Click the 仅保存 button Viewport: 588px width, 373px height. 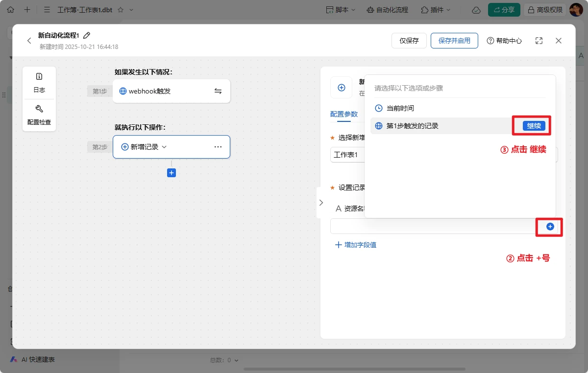coord(409,41)
